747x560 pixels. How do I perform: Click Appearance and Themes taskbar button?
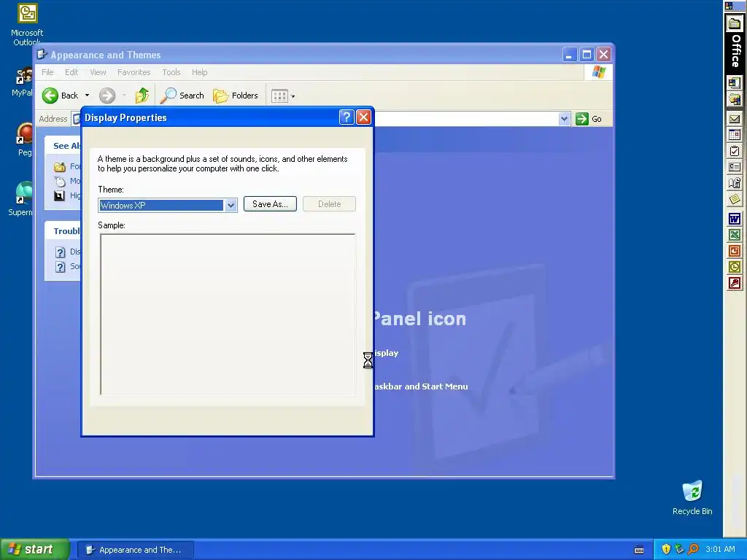tap(135, 550)
